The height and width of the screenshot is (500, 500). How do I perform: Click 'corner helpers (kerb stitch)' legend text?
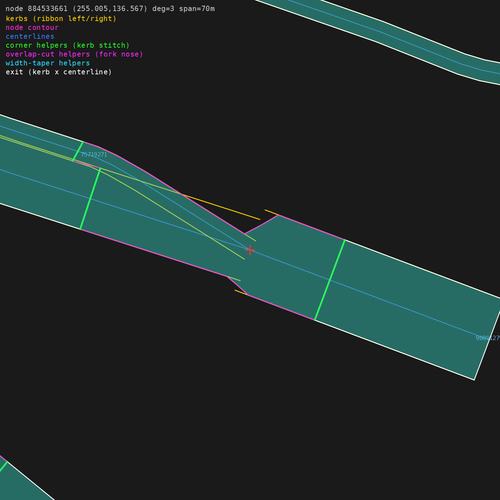[x=67, y=45]
